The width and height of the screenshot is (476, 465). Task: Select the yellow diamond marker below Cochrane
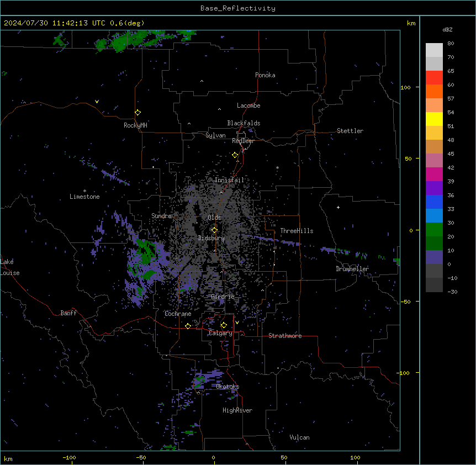[x=188, y=326]
